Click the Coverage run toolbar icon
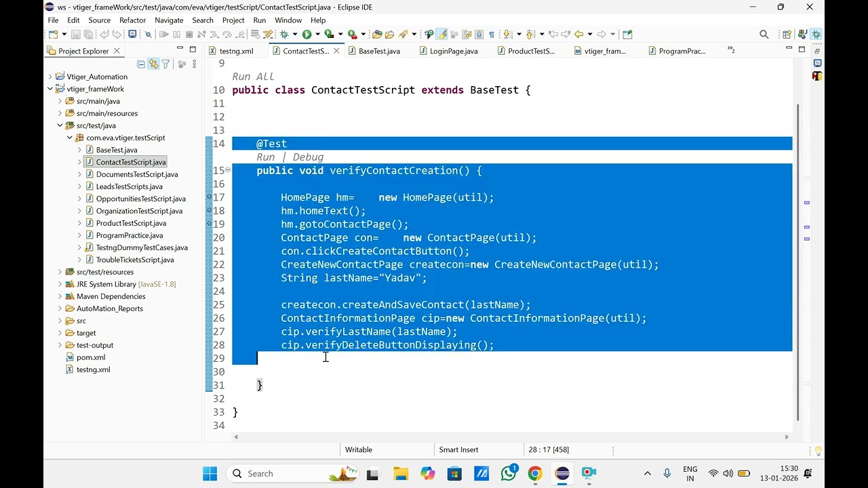The width and height of the screenshot is (868, 488). click(330, 34)
